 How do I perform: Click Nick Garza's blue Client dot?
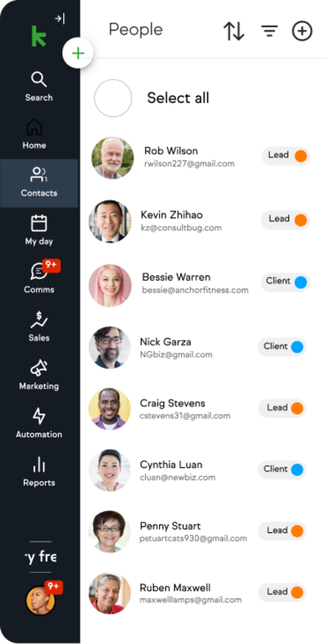point(297,347)
